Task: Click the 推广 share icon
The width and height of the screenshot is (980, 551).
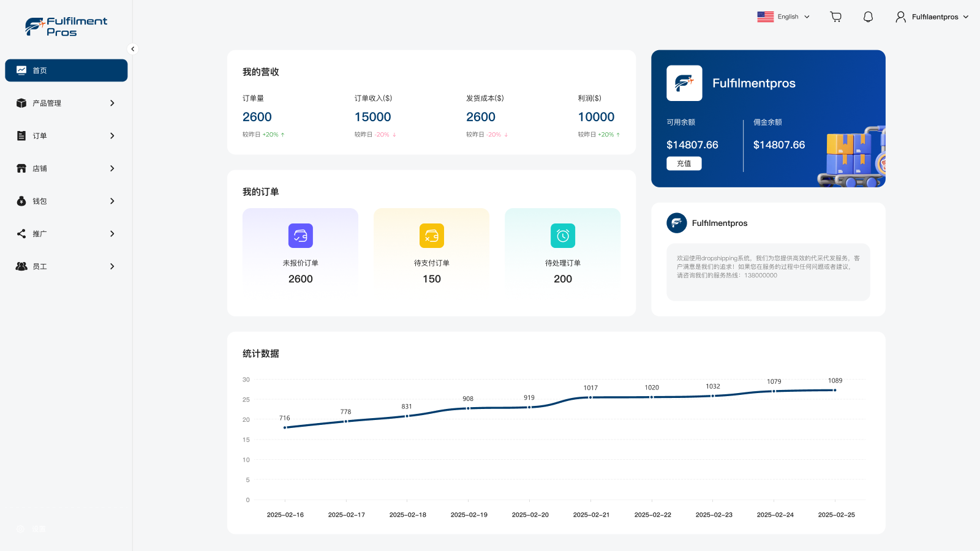Action: [22, 233]
